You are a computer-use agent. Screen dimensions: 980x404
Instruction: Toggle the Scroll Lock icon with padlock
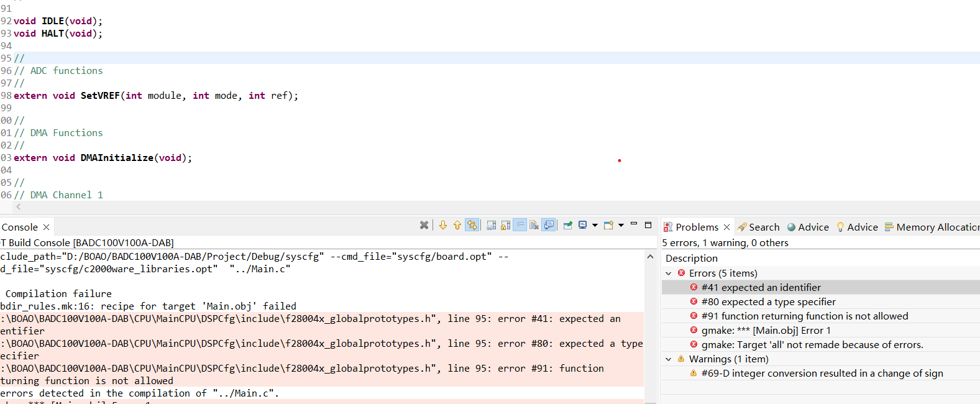click(506, 225)
